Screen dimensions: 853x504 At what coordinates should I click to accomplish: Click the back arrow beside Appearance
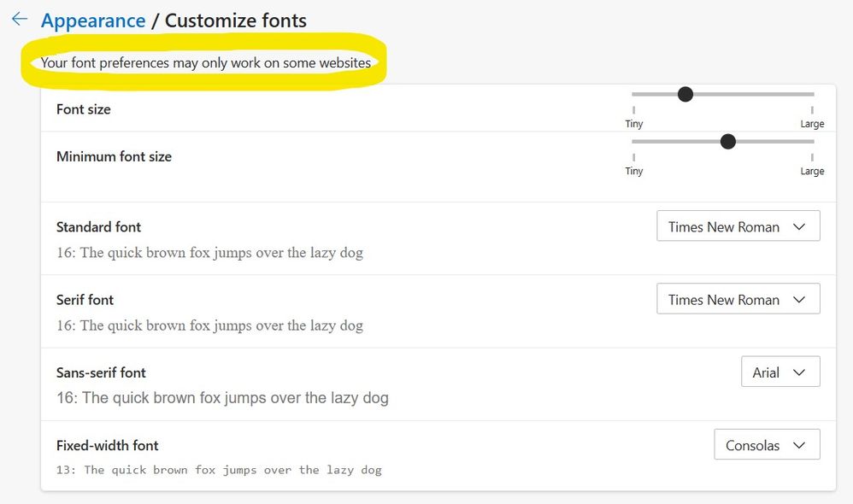[x=20, y=20]
